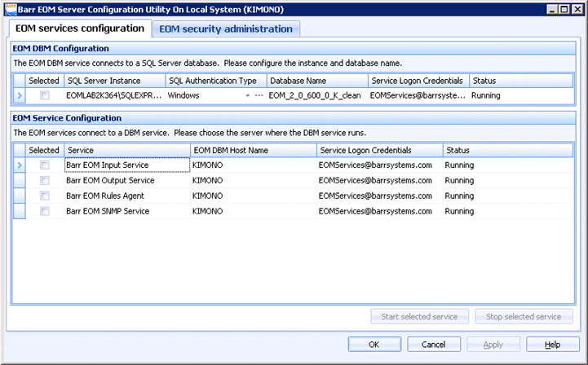
Task: Click the EOMServices@barrsyste... credentials cell in DBM row
Action: point(418,95)
